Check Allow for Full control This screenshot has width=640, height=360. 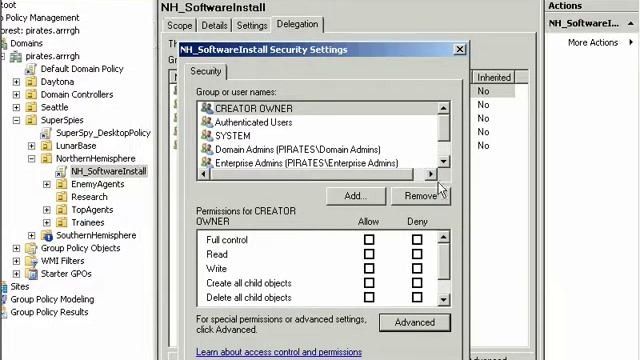click(x=369, y=240)
